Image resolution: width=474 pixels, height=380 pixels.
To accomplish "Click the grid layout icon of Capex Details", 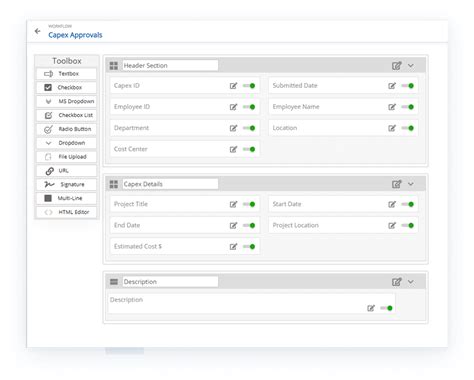I will coord(114,184).
